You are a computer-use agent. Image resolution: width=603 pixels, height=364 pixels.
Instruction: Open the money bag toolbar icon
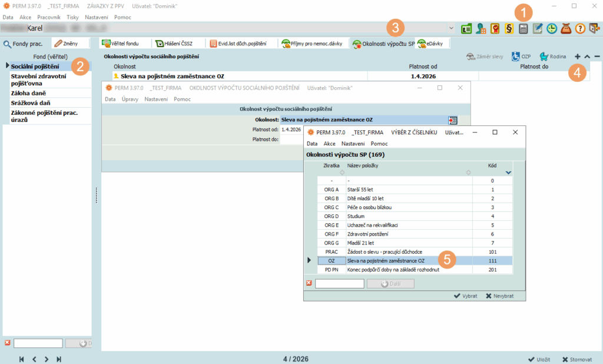click(566, 28)
